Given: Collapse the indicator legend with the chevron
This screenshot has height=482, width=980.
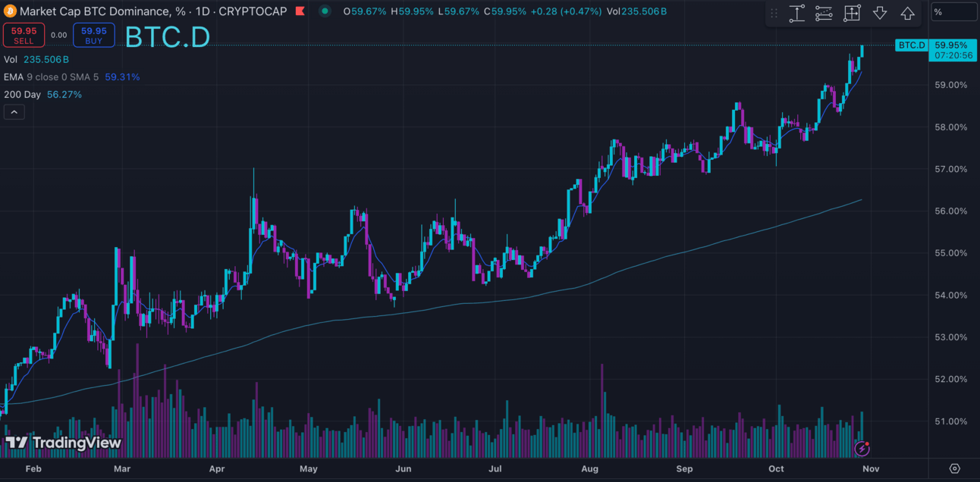Looking at the screenshot, I should (x=14, y=112).
